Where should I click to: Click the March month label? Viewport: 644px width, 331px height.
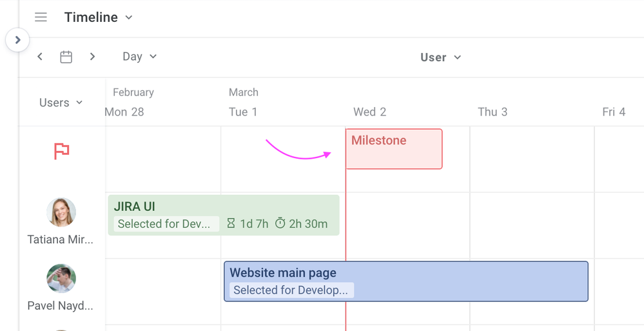244,92
